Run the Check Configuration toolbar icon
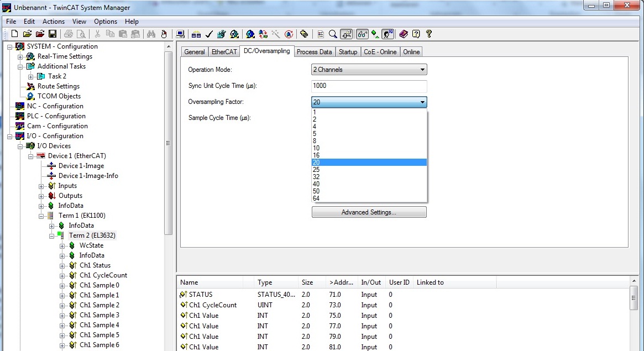Screen dimensions: 644x351 tap(208, 34)
